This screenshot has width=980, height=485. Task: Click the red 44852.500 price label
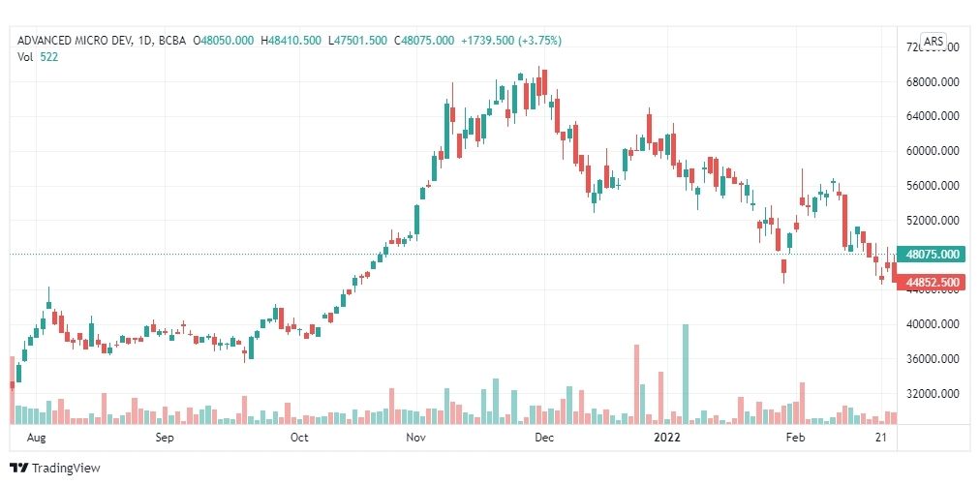tap(930, 283)
